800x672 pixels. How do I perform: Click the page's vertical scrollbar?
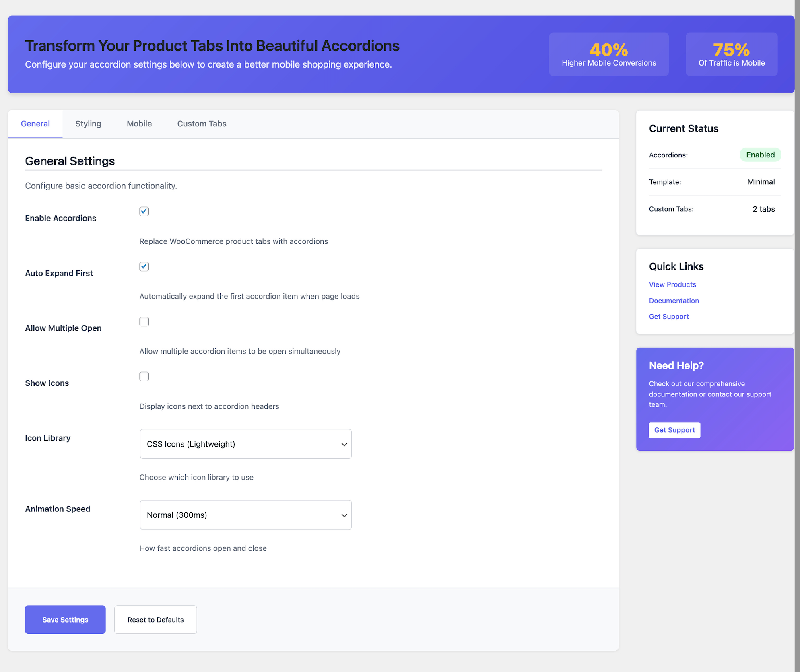[797, 336]
